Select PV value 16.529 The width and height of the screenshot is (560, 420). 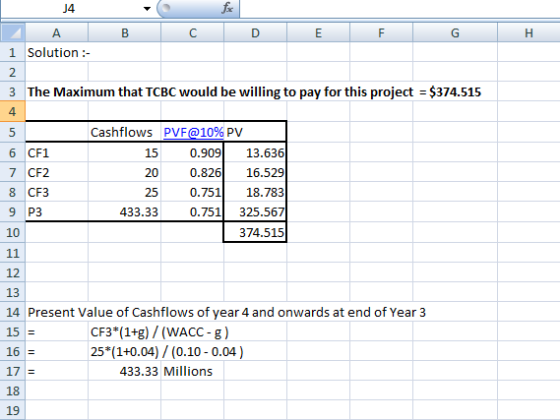point(255,172)
